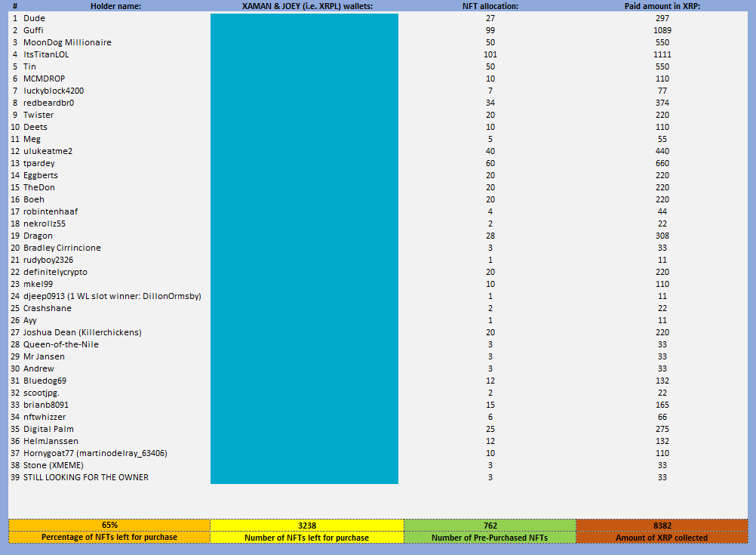Viewport: 756px width, 555px height.
Task: Select the 'NFT allocation:' column header
Action: click(490, 6)
